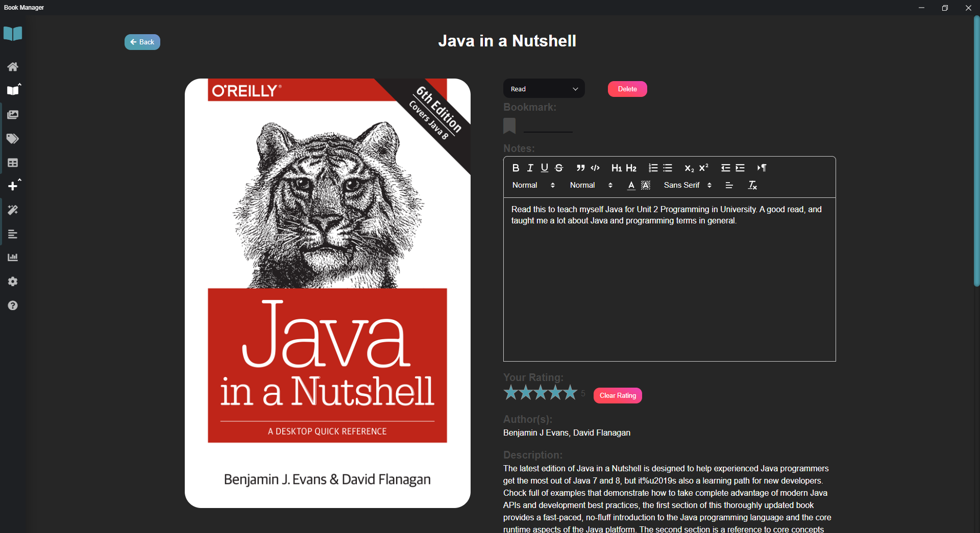
Task: Click the "Java in a Nutshell" page title
Action: (507, 41)
